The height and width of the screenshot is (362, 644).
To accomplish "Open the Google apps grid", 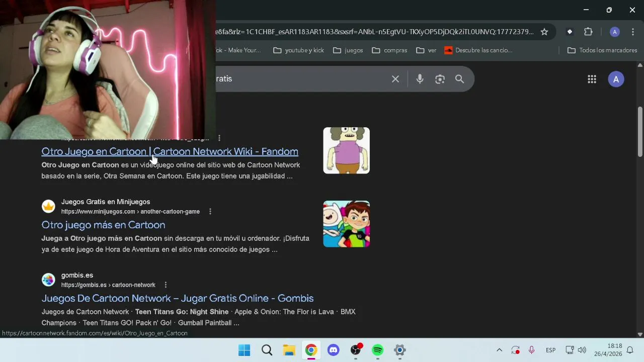I will [592, 79].
